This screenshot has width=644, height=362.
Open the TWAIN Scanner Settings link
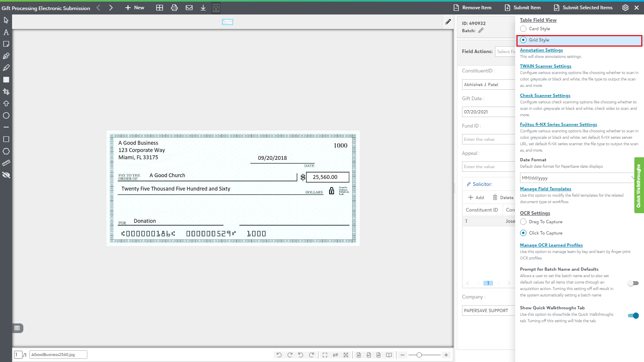(x=545, y=66)
